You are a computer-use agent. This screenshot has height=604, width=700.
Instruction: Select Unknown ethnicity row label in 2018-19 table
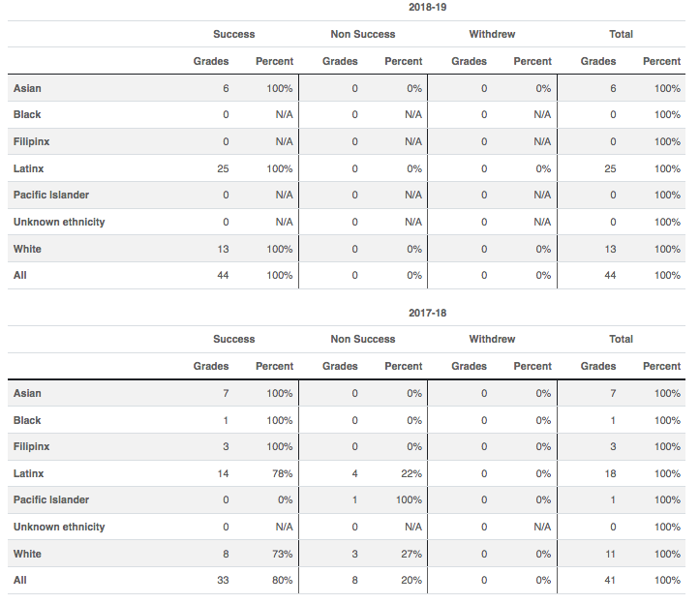point(59,223)
